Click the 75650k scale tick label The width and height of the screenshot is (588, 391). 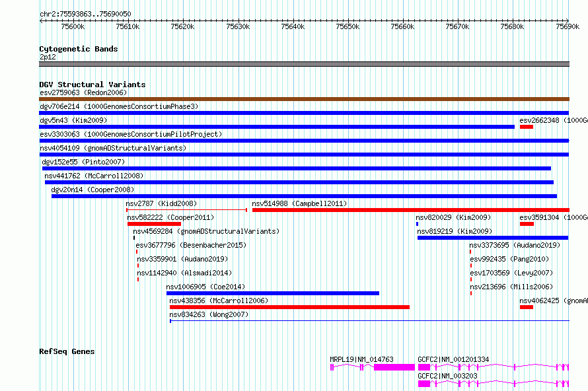click(x=348, y=26)
